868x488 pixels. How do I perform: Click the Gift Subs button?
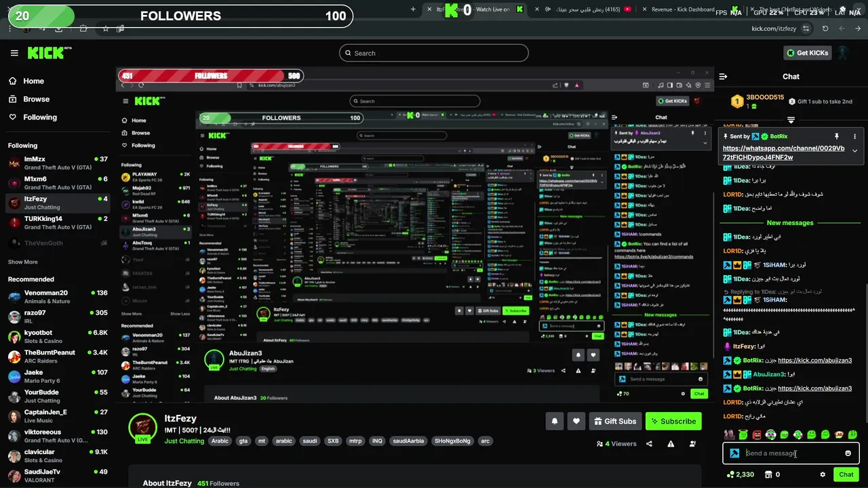(615, 421)
